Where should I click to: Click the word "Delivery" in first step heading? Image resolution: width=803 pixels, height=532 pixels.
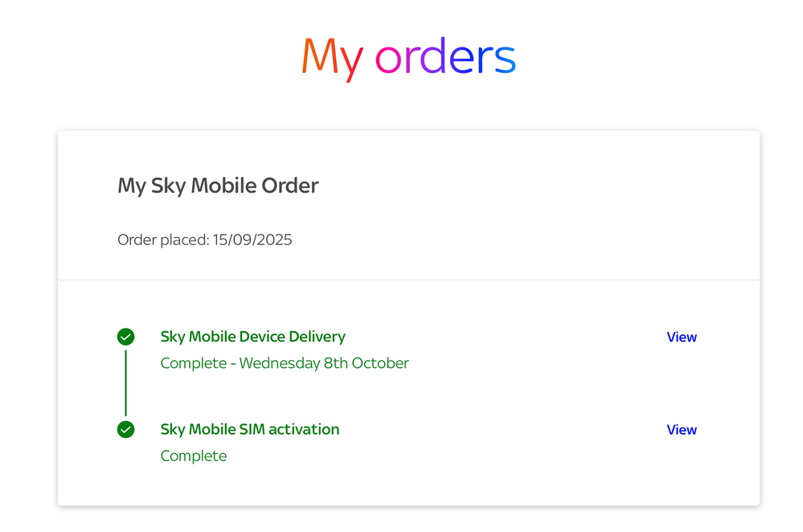pos(316,337)
